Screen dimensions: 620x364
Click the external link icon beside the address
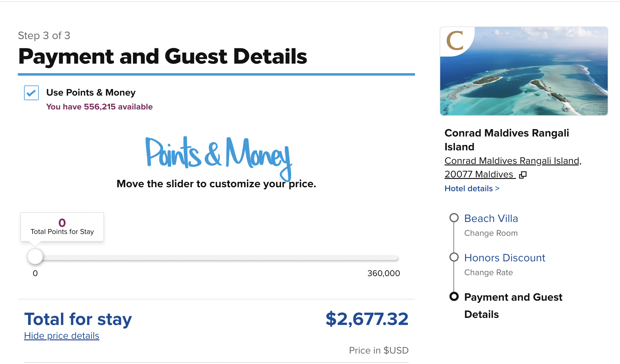pyautogui.click(x=523, y=175)
